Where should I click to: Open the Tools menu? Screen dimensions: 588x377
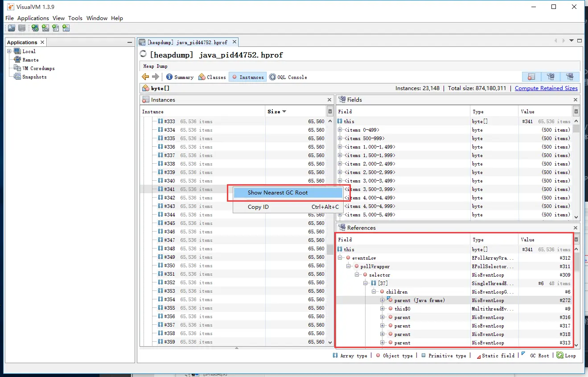75,18
